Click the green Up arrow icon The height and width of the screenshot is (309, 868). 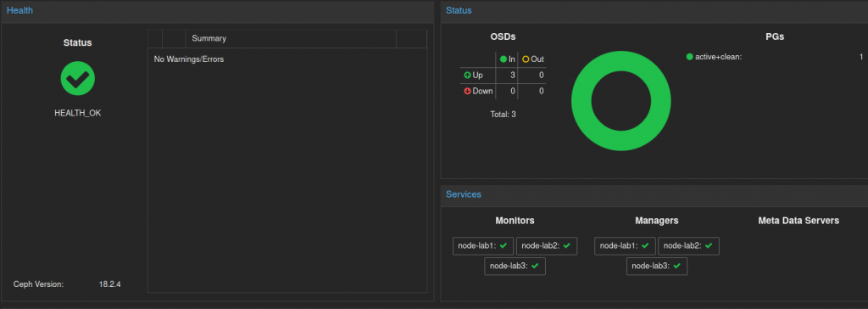pos(468,75)
